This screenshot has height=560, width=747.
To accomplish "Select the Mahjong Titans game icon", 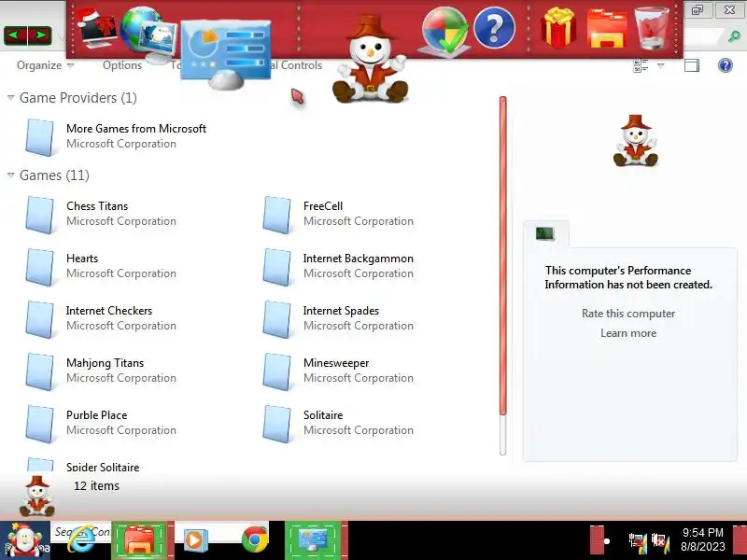I will pyautogui.click(x=40, y=371).
